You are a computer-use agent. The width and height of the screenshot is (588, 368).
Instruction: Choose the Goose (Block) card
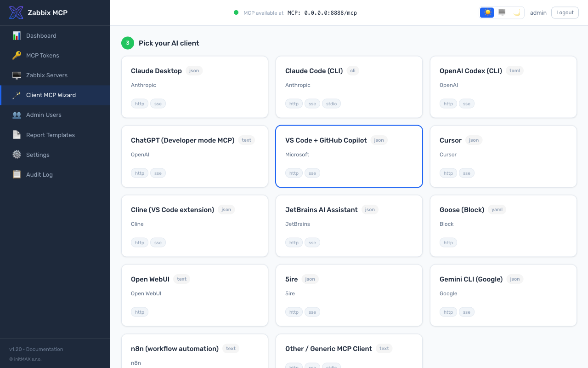pyautogui.click(x=503, y=226)
